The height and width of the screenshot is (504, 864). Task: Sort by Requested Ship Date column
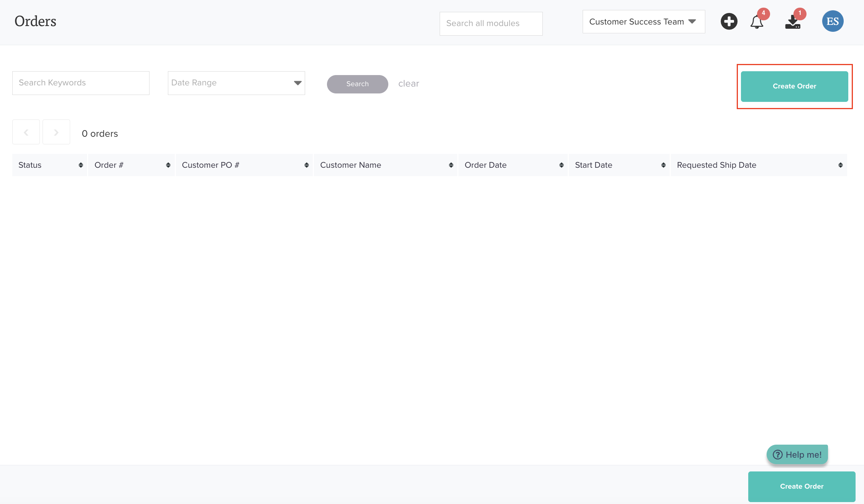(840, 165)
